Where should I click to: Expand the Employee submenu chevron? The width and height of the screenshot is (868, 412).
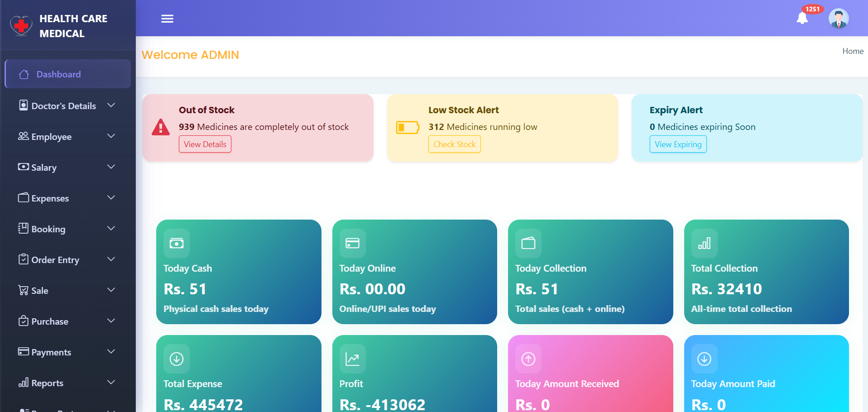(x=111, y=136)
